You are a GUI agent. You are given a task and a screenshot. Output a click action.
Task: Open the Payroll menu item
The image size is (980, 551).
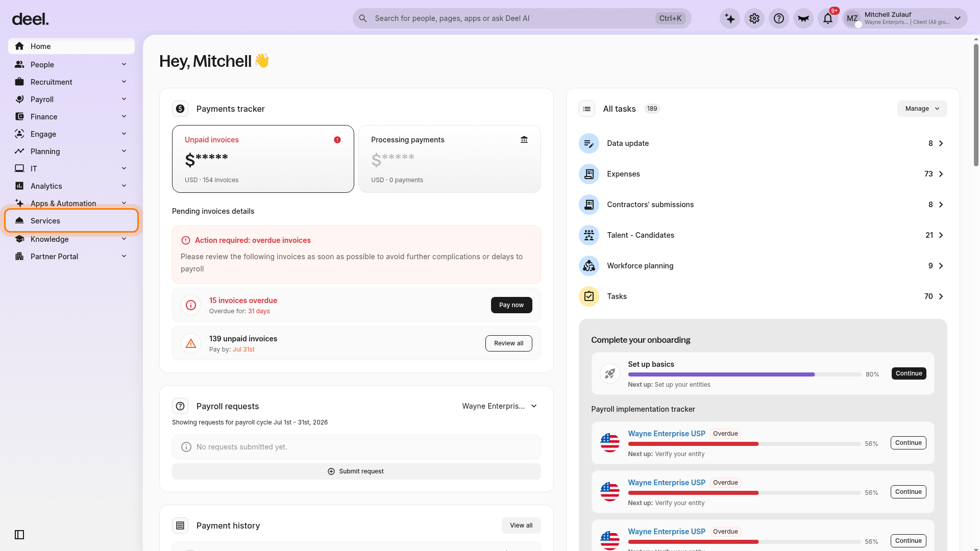tap(71, 99)
